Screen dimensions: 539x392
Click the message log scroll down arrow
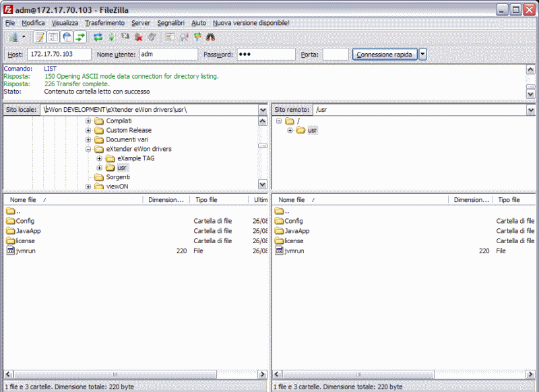pos(531,94)
